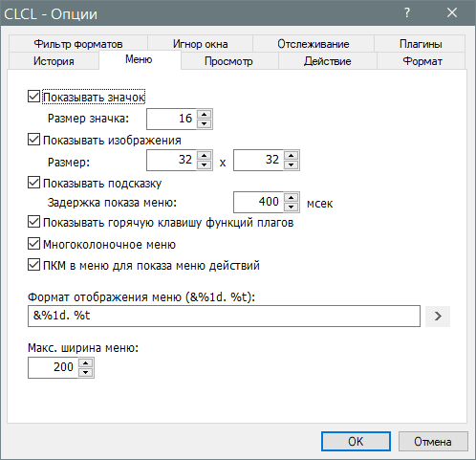Viewport: 476px width, 460px height.
Task: Open format placeholders arrow button
Action: (438, 317)
